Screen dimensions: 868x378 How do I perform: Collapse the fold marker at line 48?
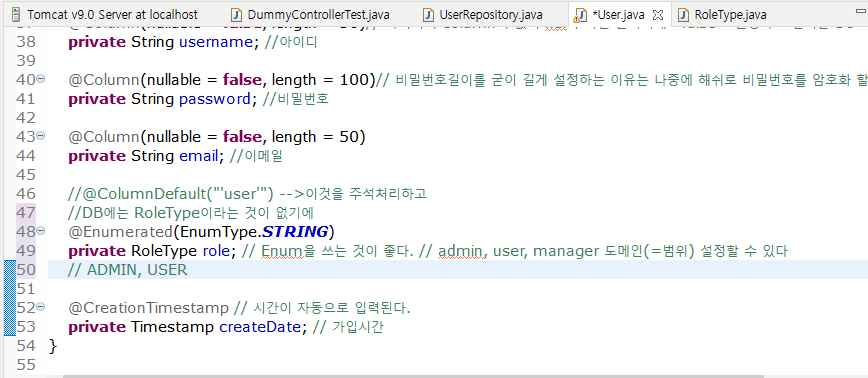[40, 231]
